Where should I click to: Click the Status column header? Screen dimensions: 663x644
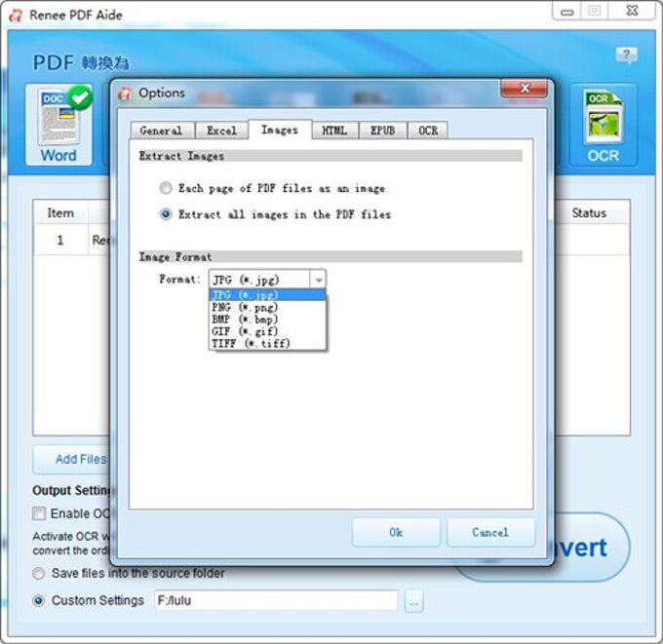tap(590, 213)
